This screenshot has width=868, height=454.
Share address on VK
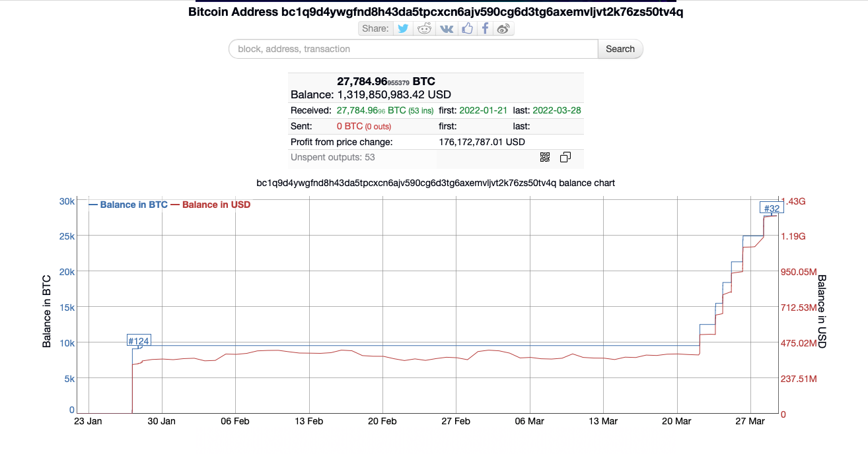pos(447,28)
